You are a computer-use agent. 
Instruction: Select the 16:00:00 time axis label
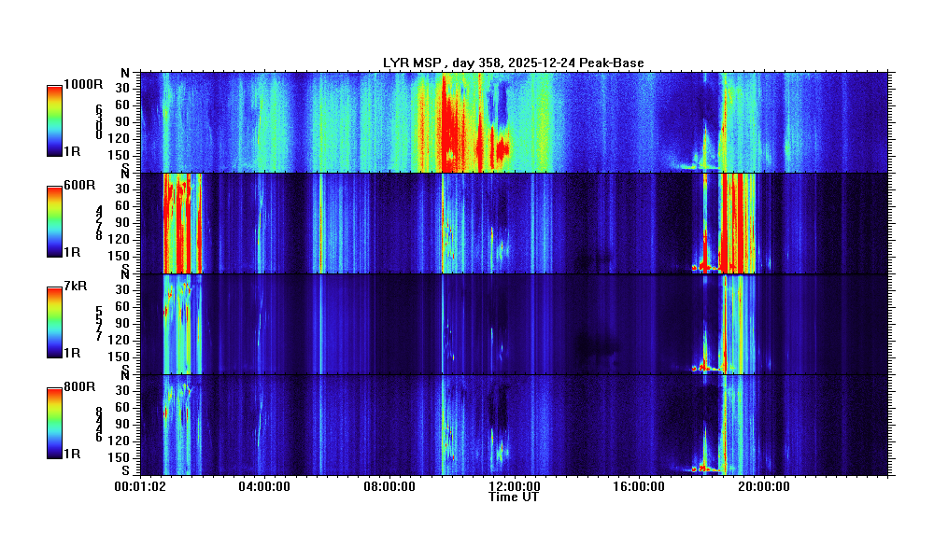(x=638, y=486)
